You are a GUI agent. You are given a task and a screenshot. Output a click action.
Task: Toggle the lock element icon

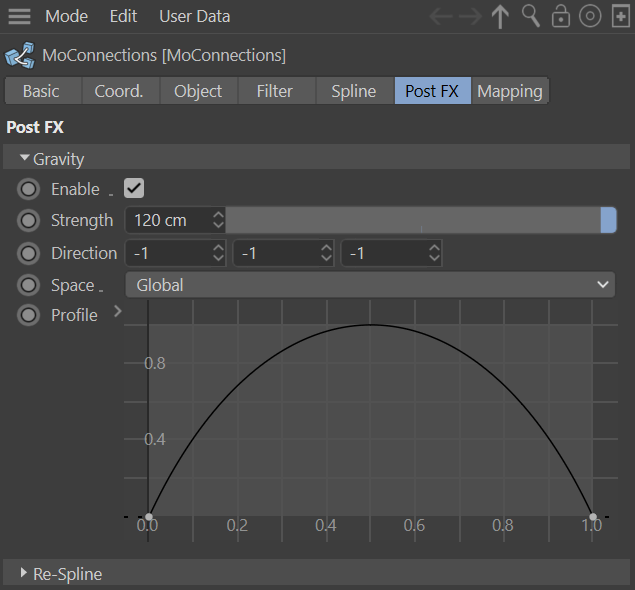tap(561, 16)
